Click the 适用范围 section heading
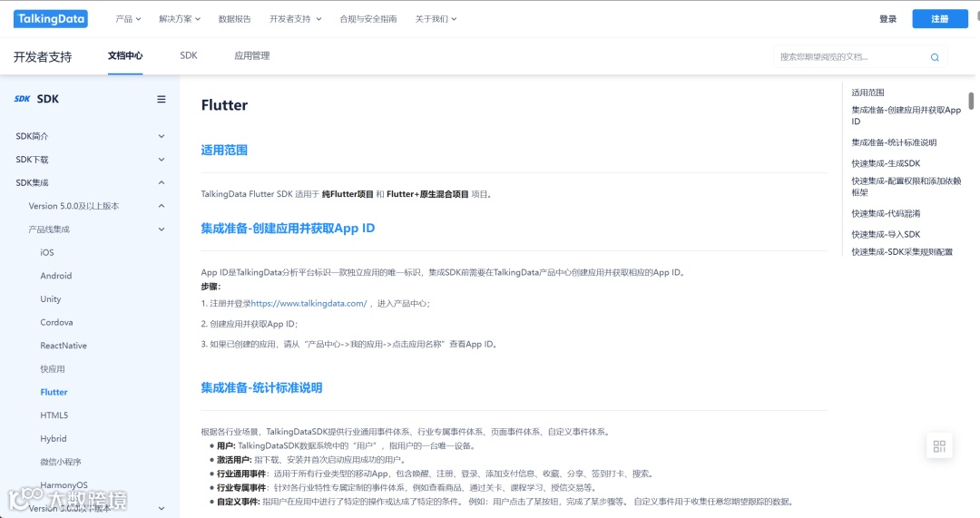Screen dimensions: 980x518 (x=224, y=150)
